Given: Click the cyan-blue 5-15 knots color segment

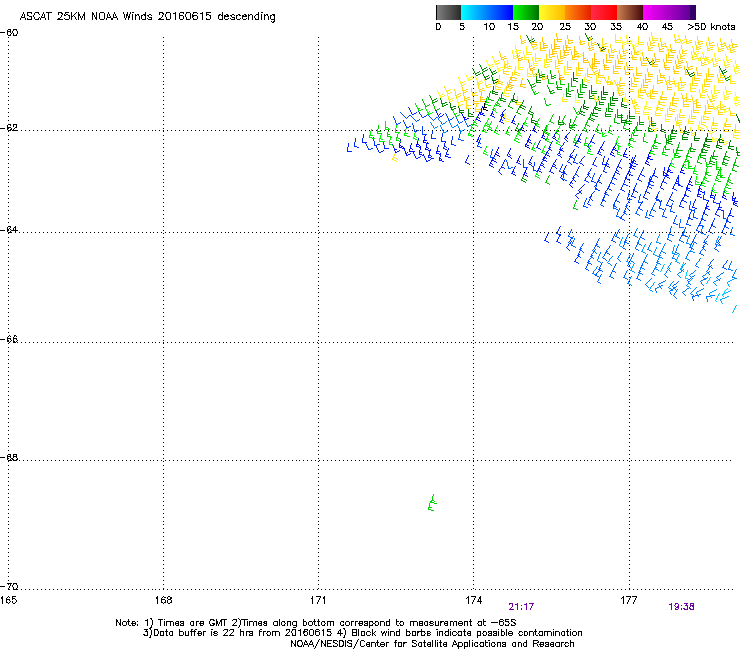Looking at the screenshot, I should (x=487, y=12).
